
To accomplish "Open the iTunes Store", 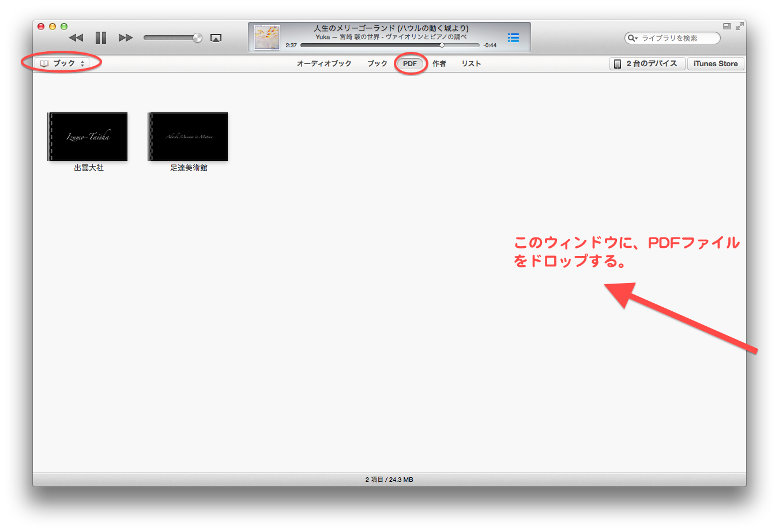I will point(716,63).
